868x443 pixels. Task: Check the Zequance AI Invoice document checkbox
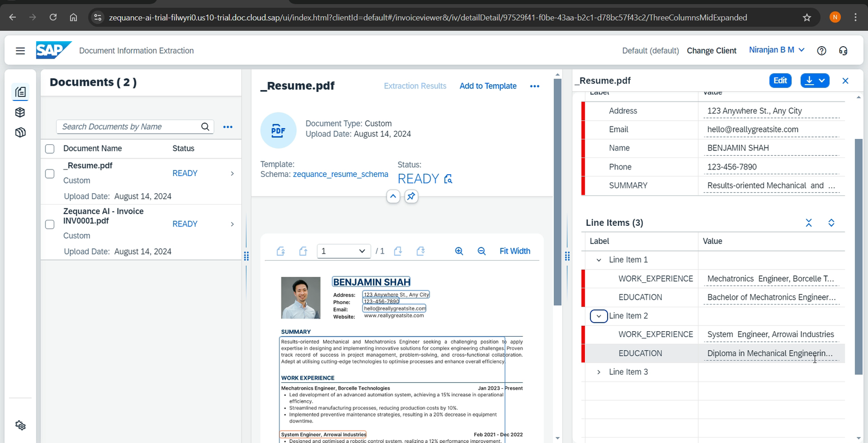50,224
